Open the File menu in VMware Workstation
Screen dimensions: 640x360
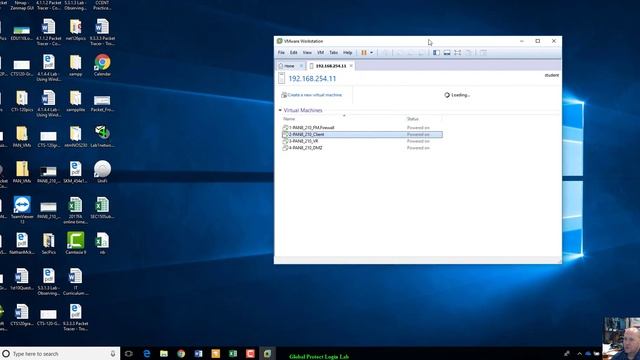281,53
